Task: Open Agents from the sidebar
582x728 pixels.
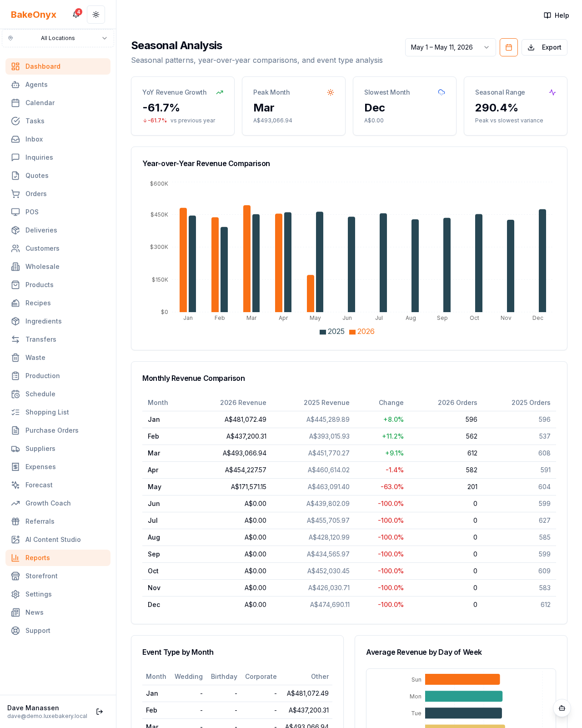Action: (58, 85)
